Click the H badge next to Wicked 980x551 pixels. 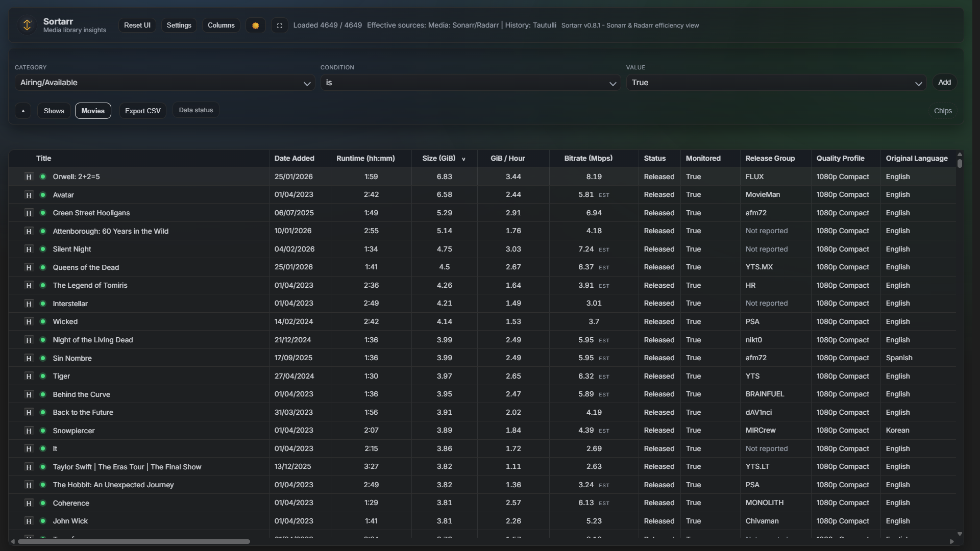29,322
